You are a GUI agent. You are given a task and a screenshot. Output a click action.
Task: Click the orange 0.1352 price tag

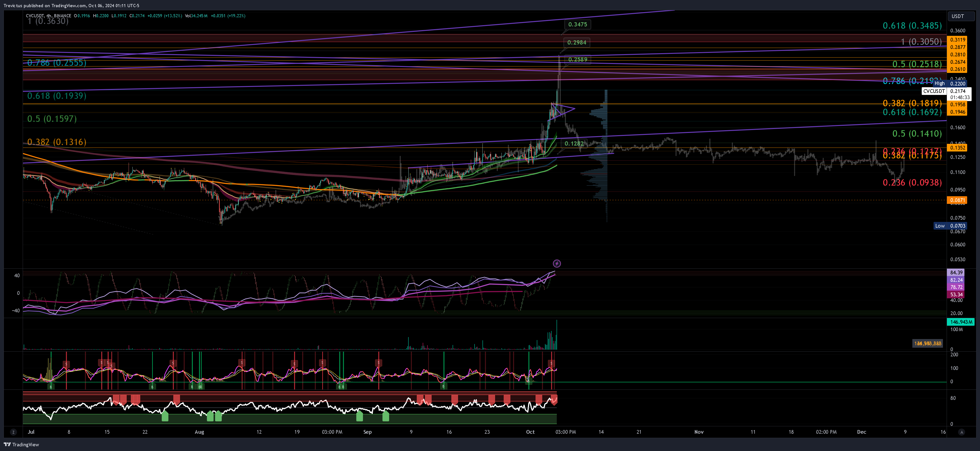(x=957, y=148)
